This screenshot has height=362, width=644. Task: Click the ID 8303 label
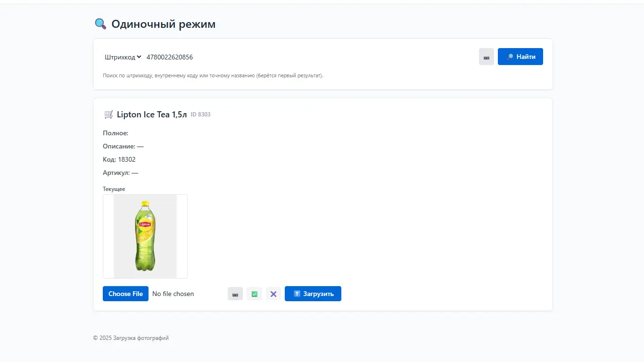pos(200,115)
